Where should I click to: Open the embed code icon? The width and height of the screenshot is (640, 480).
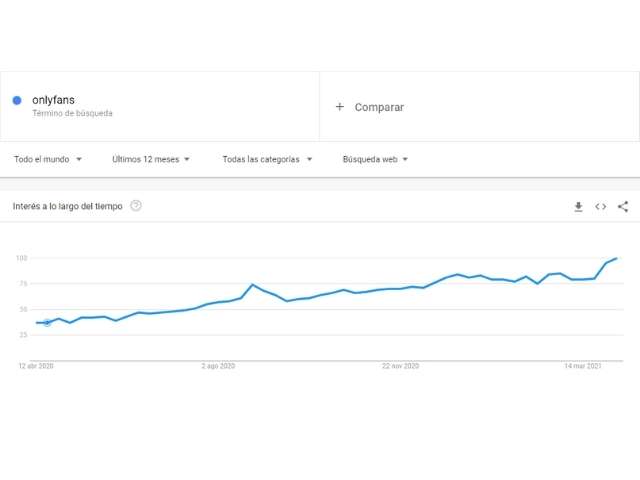(600, 207)
